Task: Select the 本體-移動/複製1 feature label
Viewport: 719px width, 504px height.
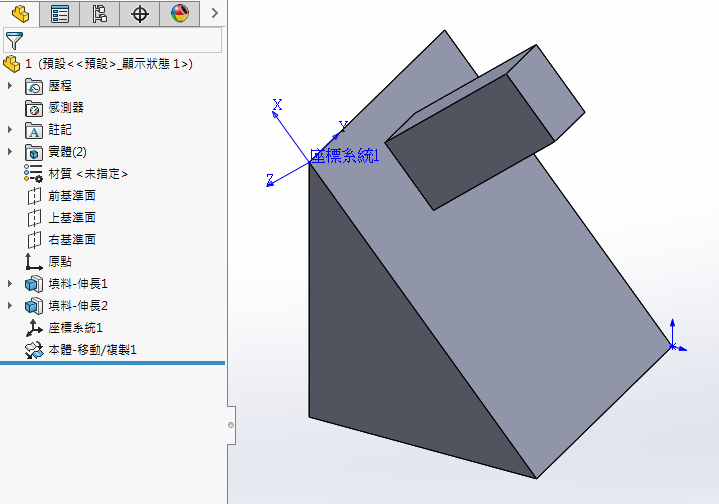Action: (x=93, y=350)
